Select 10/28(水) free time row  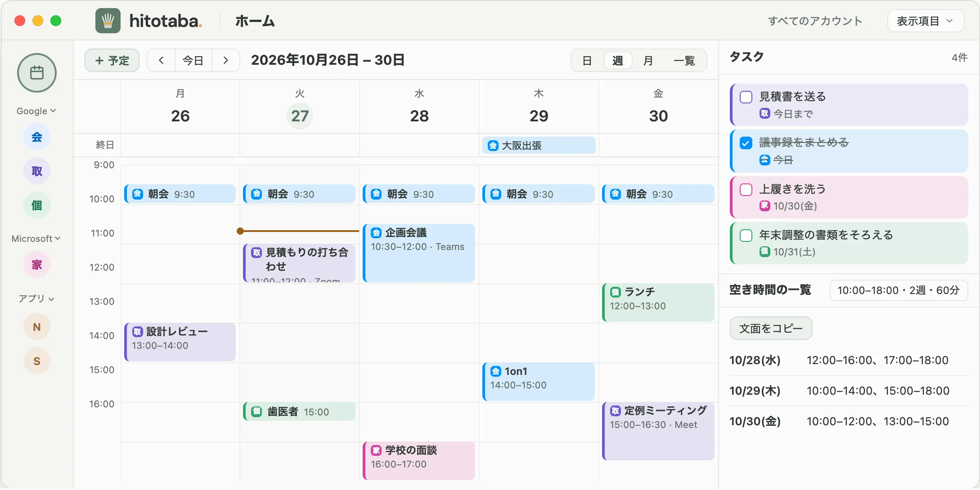point(849,361)
